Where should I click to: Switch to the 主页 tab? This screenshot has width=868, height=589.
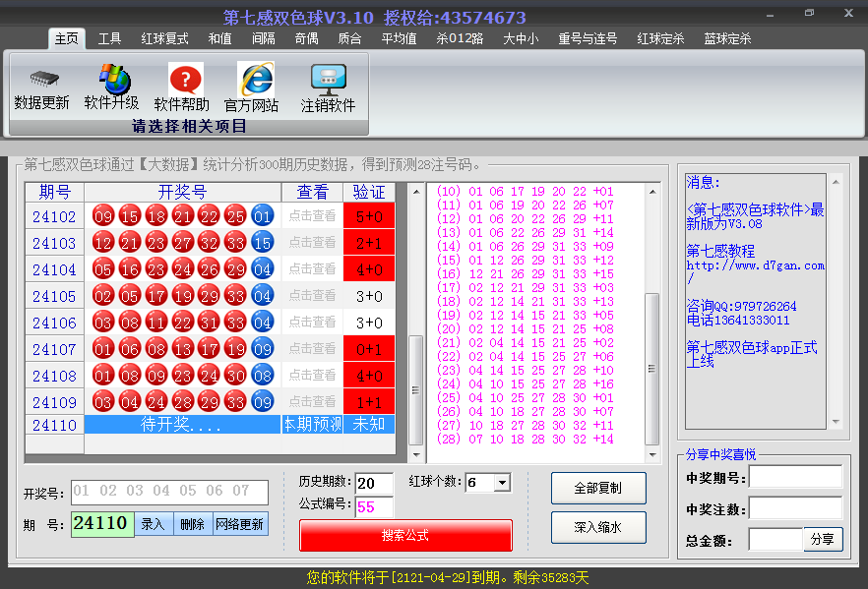(x=67, y=38)
